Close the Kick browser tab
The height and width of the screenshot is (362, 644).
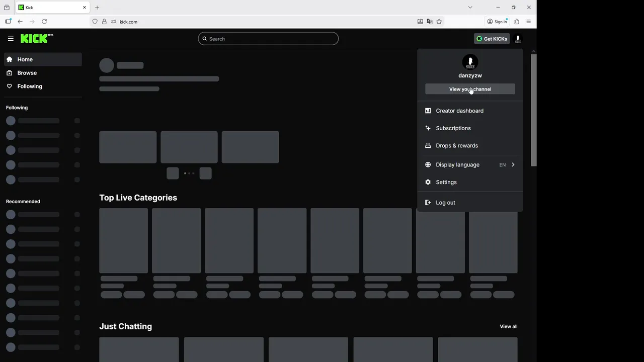tap(85, 8)
